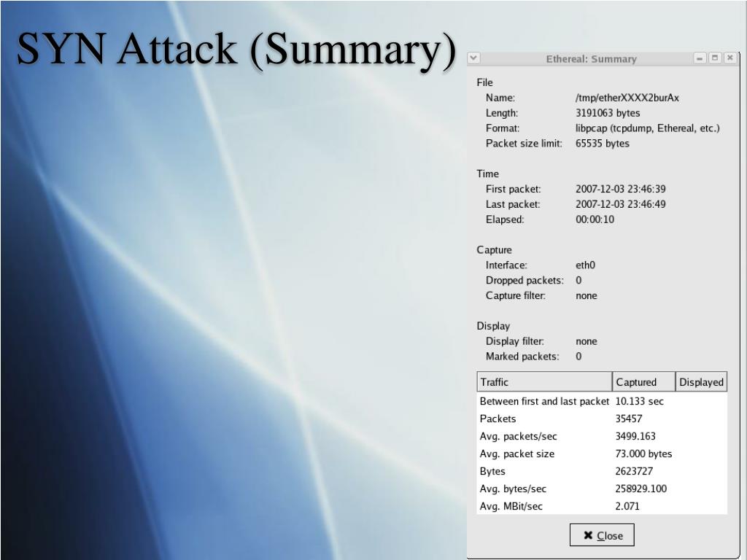747x560 pixels.
Task: Click the 'Capture filter:' label
Action: click(x=516, y=296)
